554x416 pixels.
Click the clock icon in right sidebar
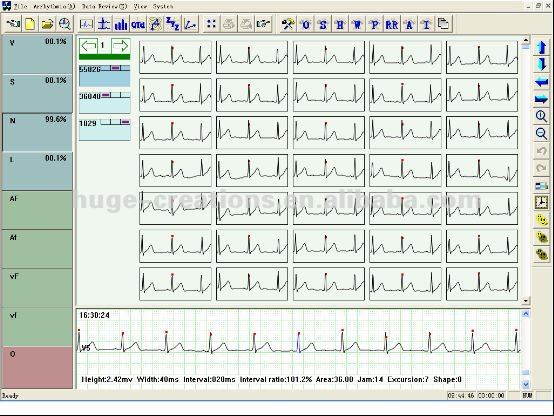click(541, 203)
